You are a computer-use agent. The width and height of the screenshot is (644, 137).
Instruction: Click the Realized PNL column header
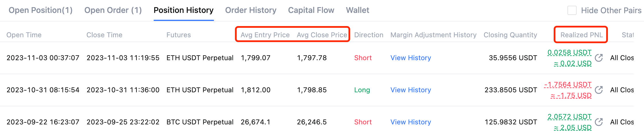point(581,35)
